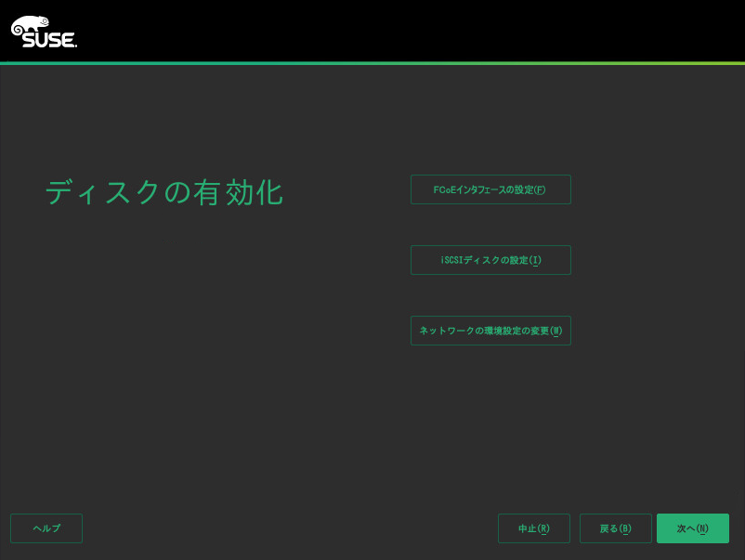The image size is (745, 560).
Task: Proceed with the green 次へ(N) button
Action: pyautogui.click(x=692, y=528)
